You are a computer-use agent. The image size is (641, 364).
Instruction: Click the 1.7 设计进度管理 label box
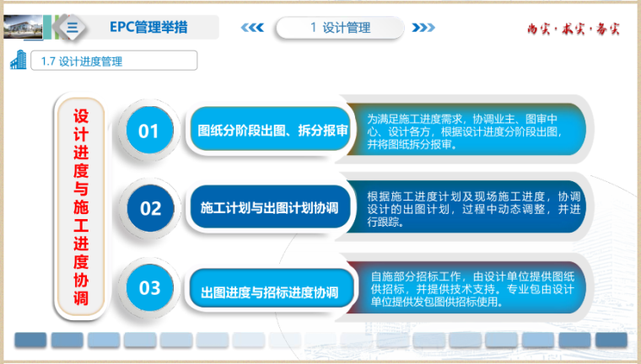(x=113, y=61)
